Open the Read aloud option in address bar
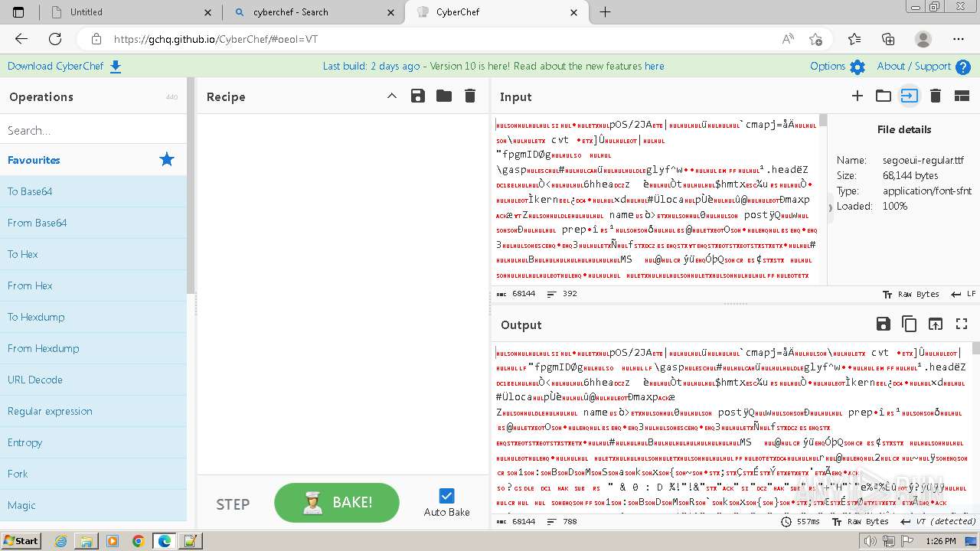 tap(788, 39)
